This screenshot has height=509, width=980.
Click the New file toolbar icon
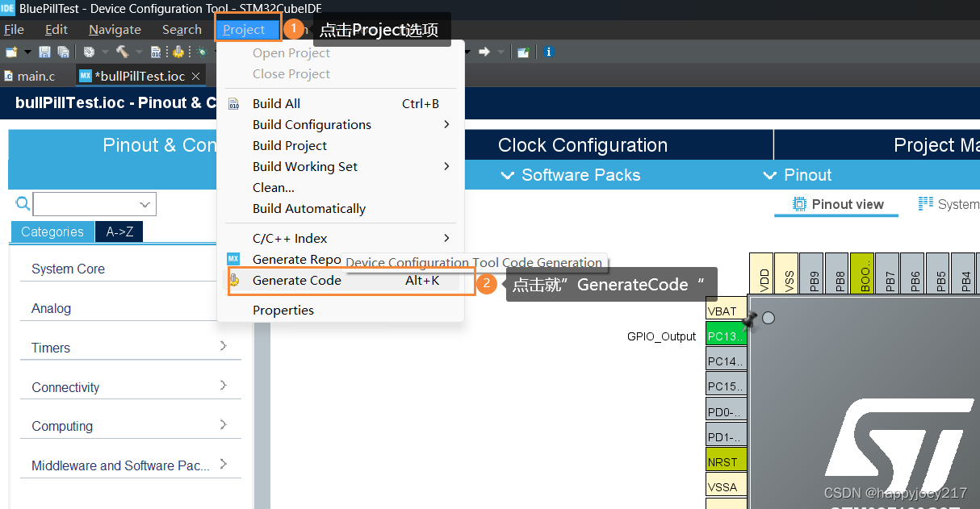coord(11,52)
